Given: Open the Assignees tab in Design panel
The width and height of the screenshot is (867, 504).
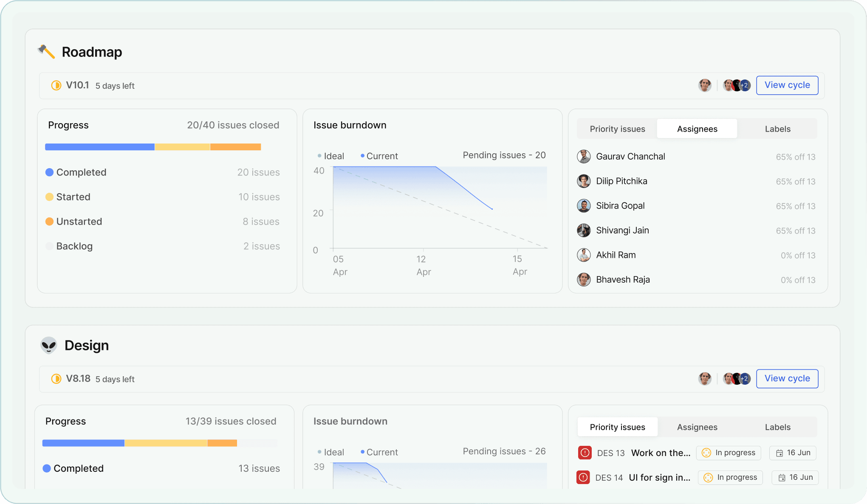Looking at the screenshot, I should [x=697, y=427].
